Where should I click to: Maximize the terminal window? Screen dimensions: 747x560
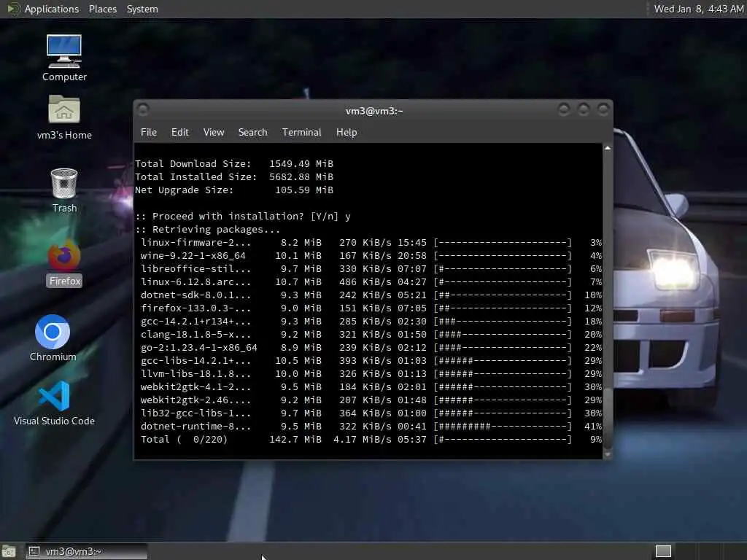coord(584,110)
